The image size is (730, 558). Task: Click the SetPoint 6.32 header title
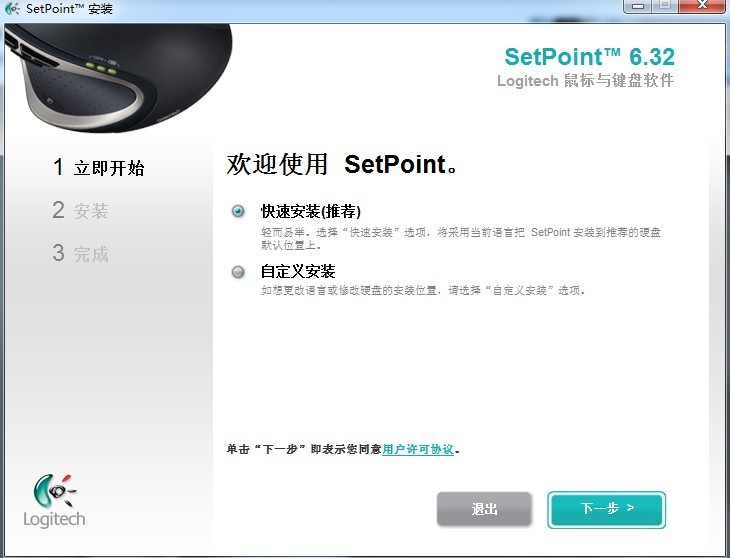tap(589, 56)
